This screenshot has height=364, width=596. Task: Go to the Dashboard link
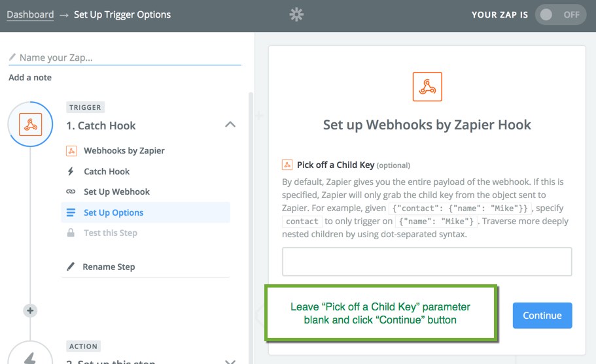pyautogui.click(x=30, y=14)
